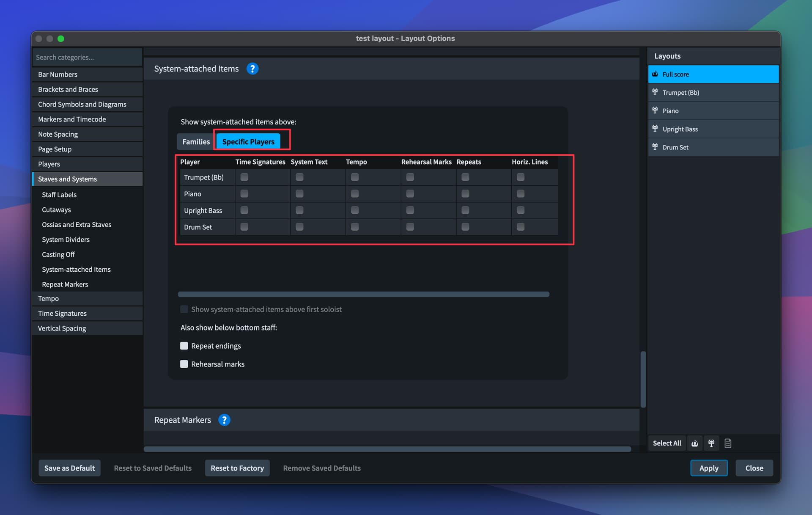Enable Time Signatures checkbox for Trumpet (Bb)
Image resolution: width=812 pixels, height=515 pixels.
click(x=244, y=177)
